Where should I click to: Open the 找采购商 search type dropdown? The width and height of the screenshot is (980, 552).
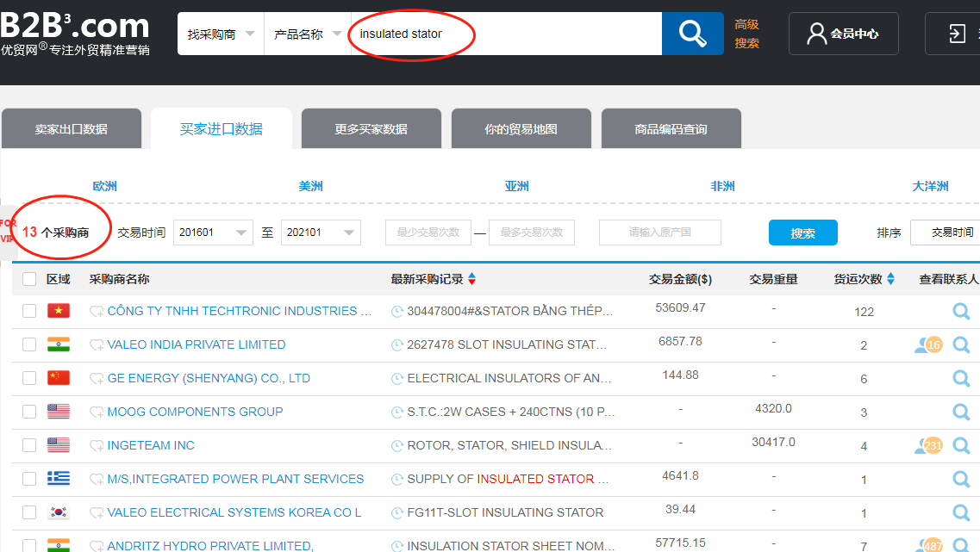221,34
